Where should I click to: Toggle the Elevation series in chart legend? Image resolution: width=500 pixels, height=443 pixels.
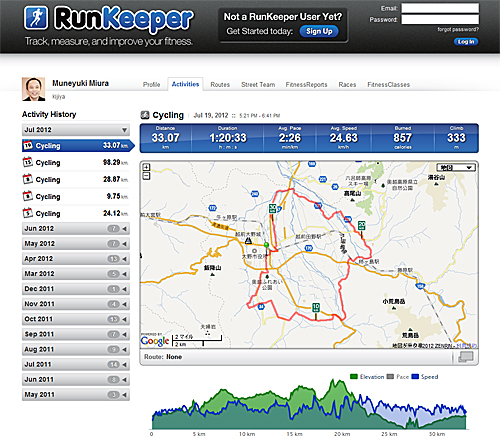(x=367, y=377)
